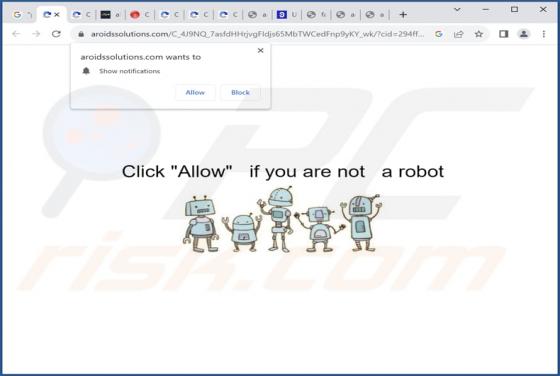Click the 'Click "Allow" if you are not a robot' text
560x376 pixels.
[283, 171]
